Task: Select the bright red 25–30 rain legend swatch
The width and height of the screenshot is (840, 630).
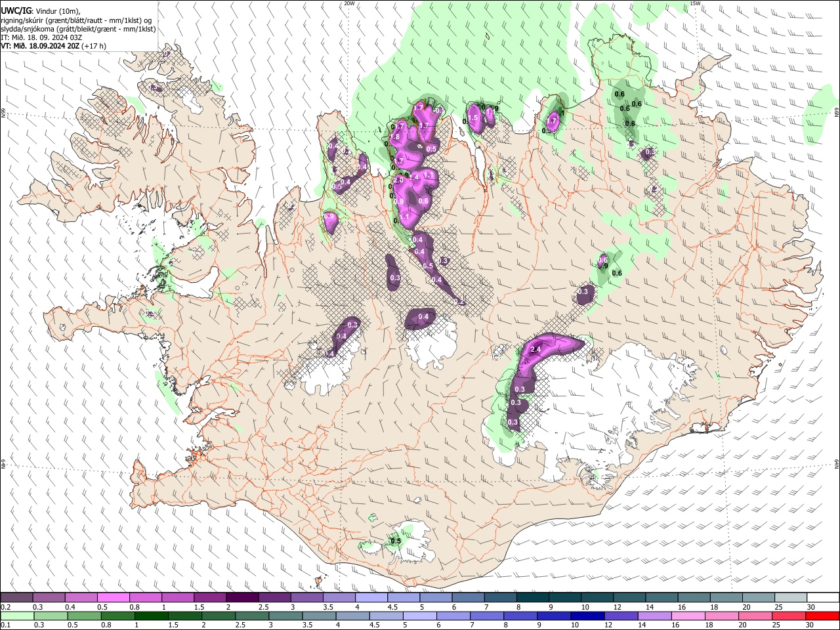Action: click(x=823, y=616)
